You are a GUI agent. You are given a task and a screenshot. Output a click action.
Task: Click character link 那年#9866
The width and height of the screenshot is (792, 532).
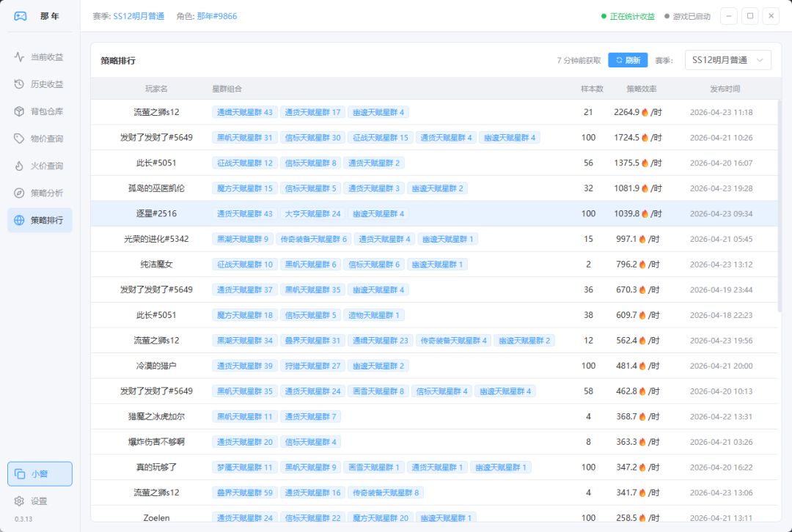click(x=216, y=16)
